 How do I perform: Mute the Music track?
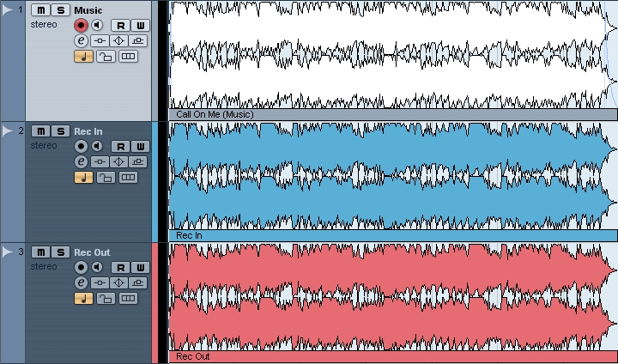coord(40,9)
